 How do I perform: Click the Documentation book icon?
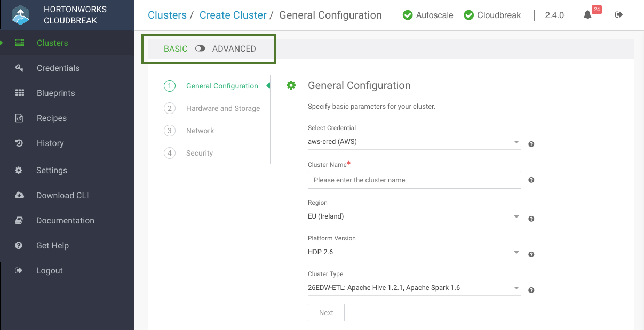(x=19, y=220)
